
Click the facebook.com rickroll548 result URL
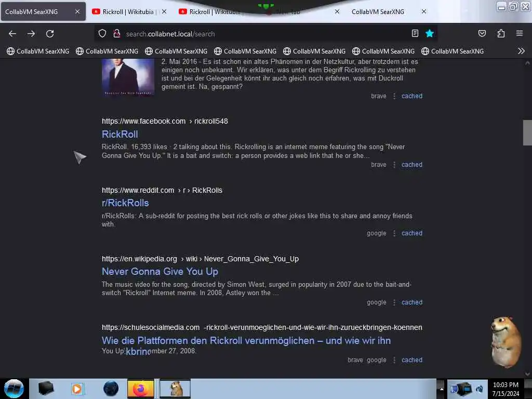tap(165, 121)
